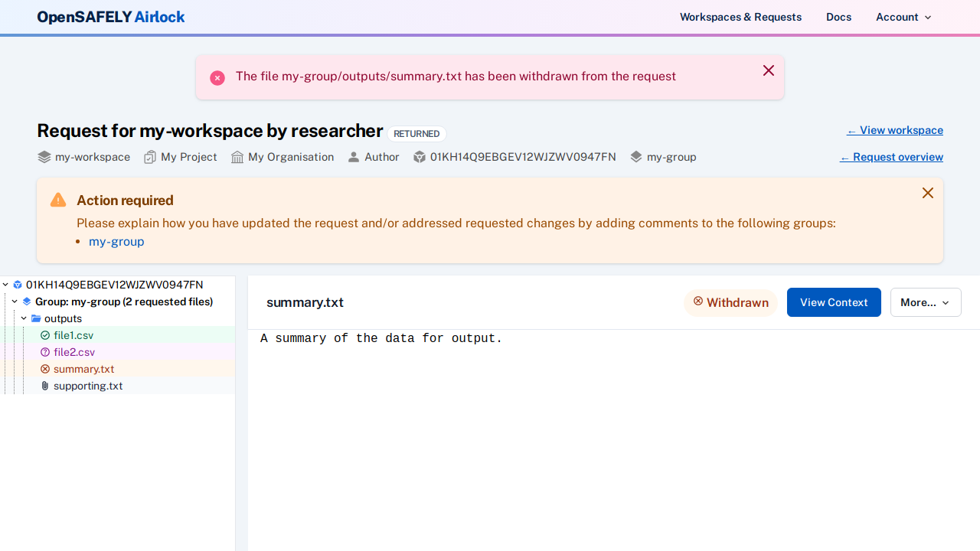The image size is (980, 551).
Task: Click the paperclip icon beside supporting.txt
Action: (45, 386)
